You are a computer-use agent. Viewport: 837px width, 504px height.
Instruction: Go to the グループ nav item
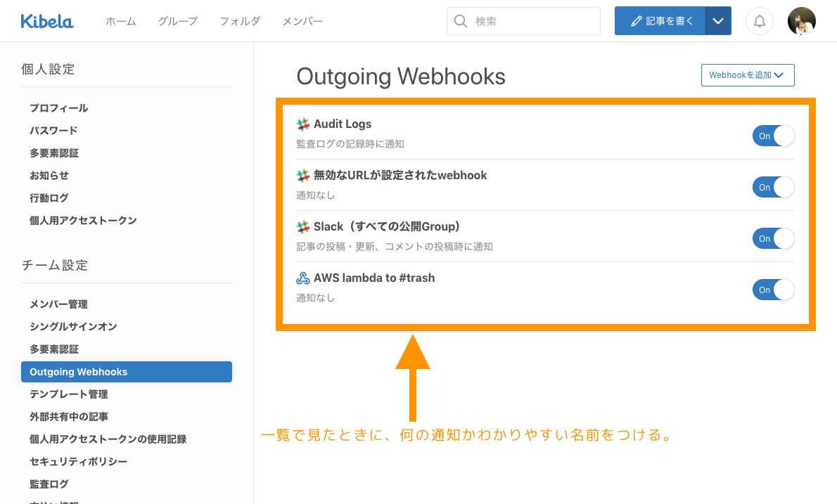(177, 21)
